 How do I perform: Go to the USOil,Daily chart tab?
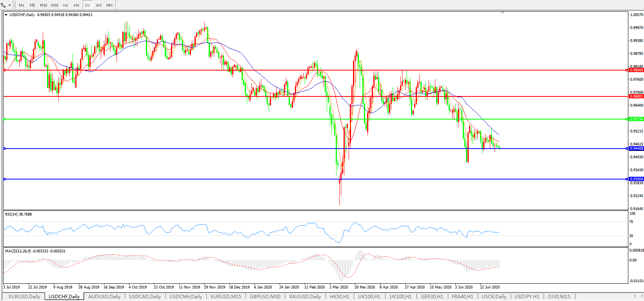(494, 297)
